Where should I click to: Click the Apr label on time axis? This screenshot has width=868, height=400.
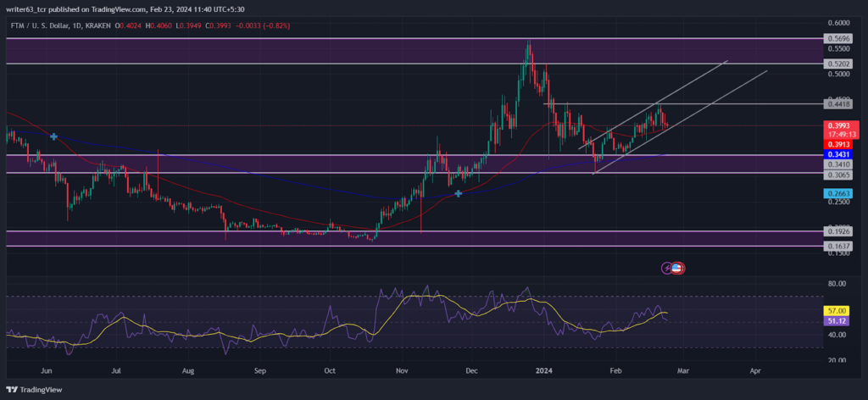coord(754,369)
